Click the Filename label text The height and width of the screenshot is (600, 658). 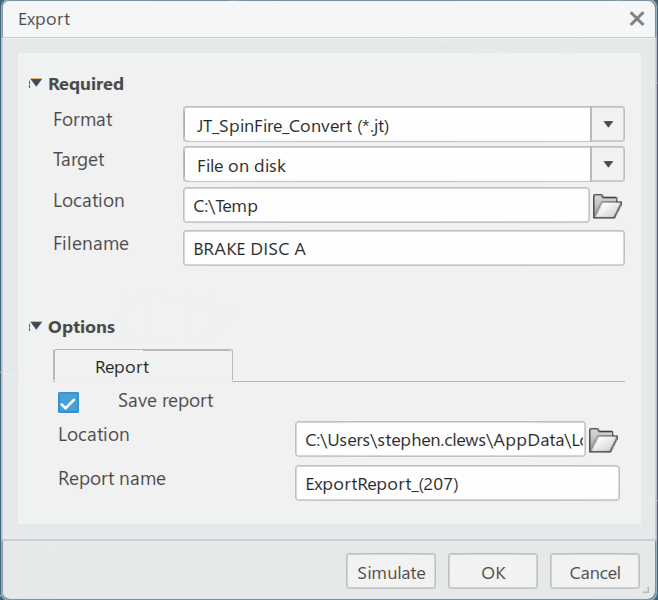91,243
